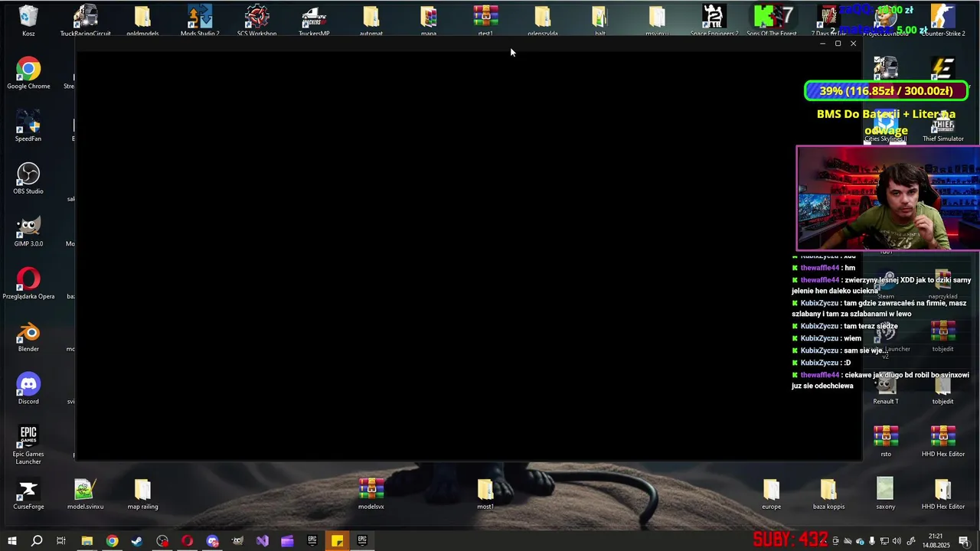Select the modelsvx WinRAR archive
Viewport: 980px width, 551px height.
coord(371,494)
